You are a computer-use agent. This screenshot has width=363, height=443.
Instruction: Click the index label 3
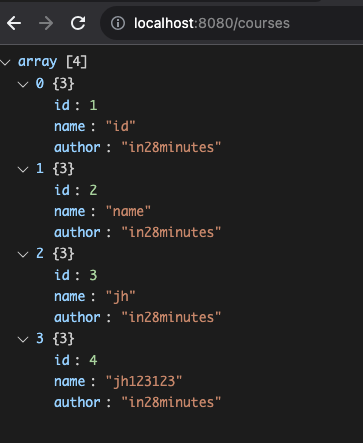click(x=40, y=339)
